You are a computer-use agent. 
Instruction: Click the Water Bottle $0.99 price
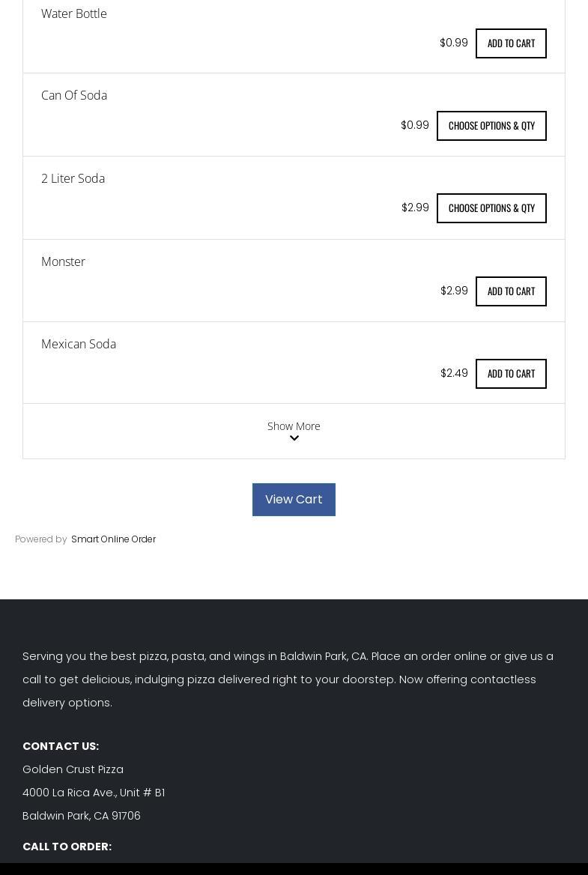pyautogui.click(x=454, y=43)
